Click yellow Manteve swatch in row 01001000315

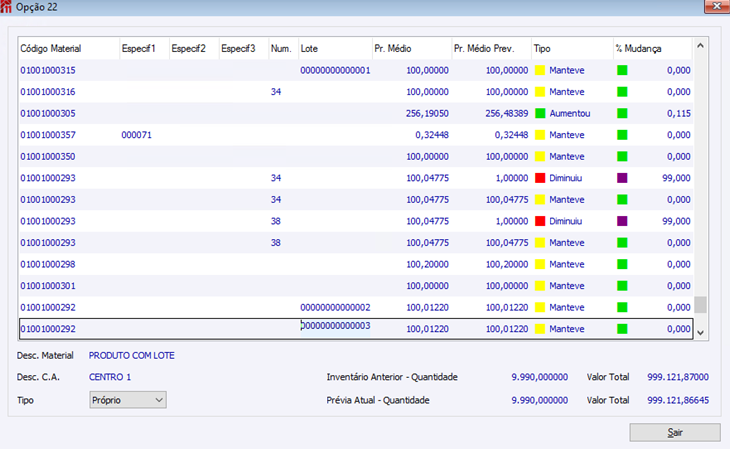coord(540,70)
